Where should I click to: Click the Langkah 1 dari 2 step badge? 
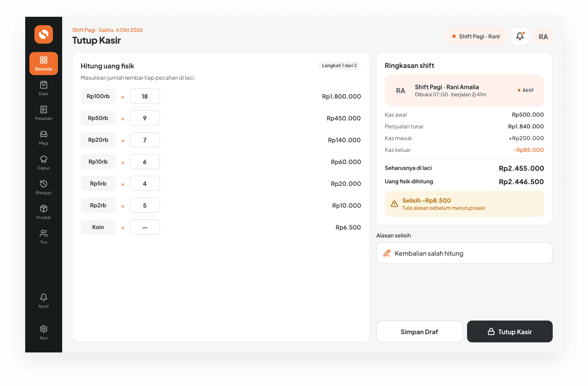click(x=339, y=65)
